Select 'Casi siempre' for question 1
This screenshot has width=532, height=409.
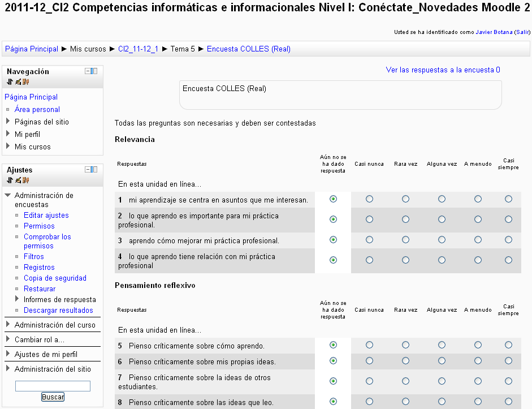point(508,199)
